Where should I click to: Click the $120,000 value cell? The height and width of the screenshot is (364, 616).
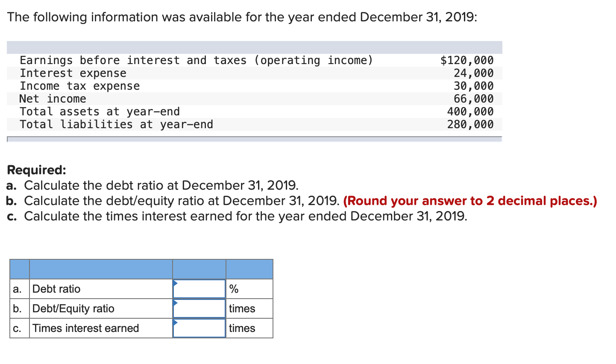pos(468,60)
